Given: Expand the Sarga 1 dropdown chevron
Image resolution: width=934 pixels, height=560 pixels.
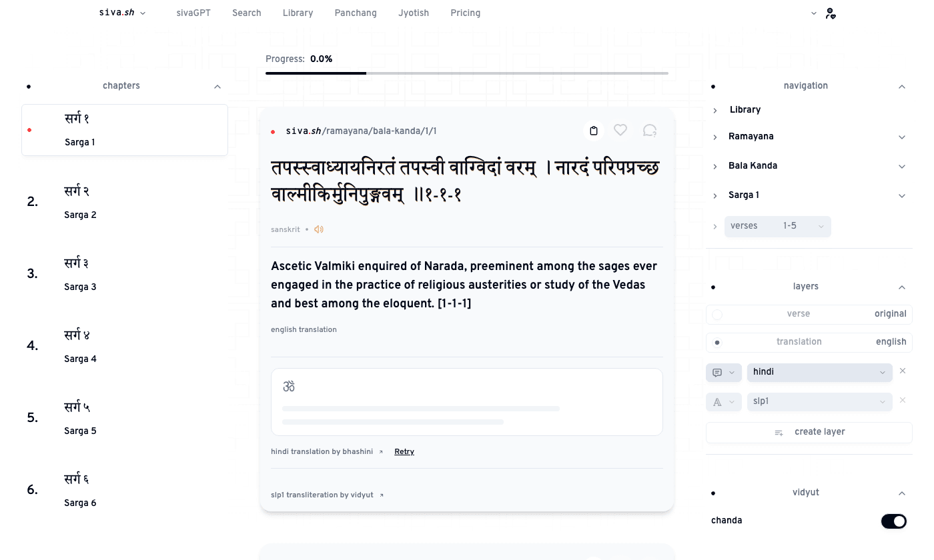Looking at the screenshot, I should pos(902,196).
